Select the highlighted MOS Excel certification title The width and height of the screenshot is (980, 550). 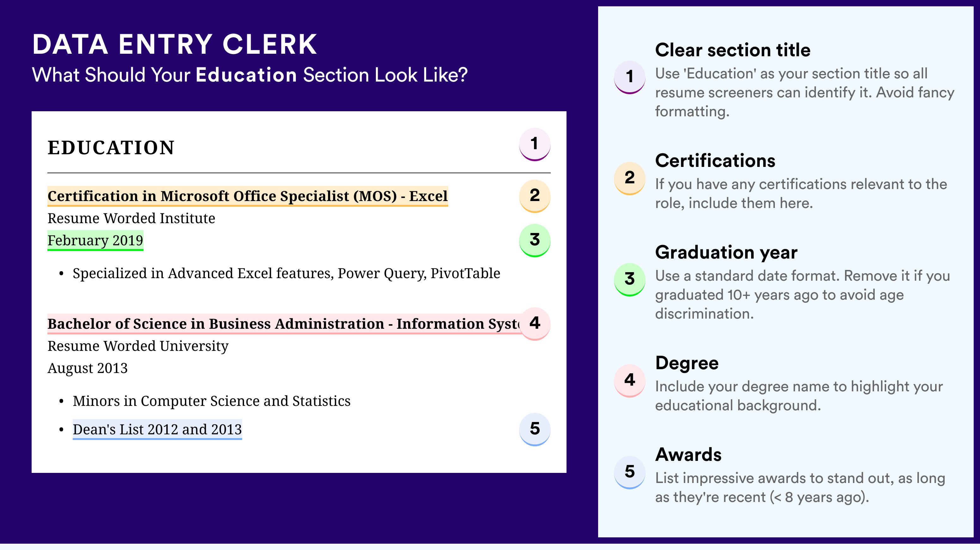[248, 196]
